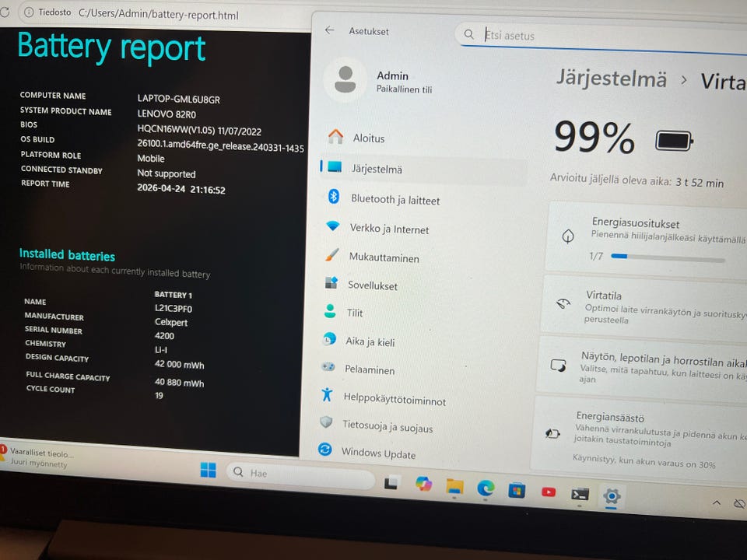747x560 pixels.
Task: Open Microsoft Store from taskbar
Action: pyautogui.click(x=517, y=490)
